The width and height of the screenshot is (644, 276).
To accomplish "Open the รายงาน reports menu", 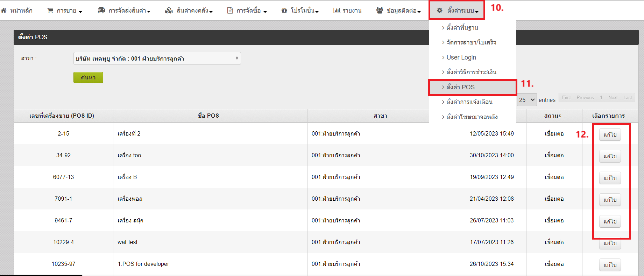I will click(x=347, y=11).
